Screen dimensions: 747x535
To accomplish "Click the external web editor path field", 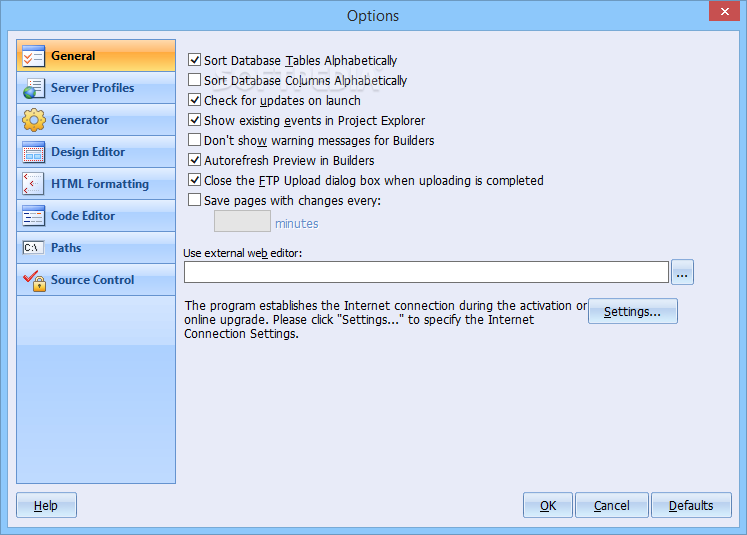I will [426, 272].
